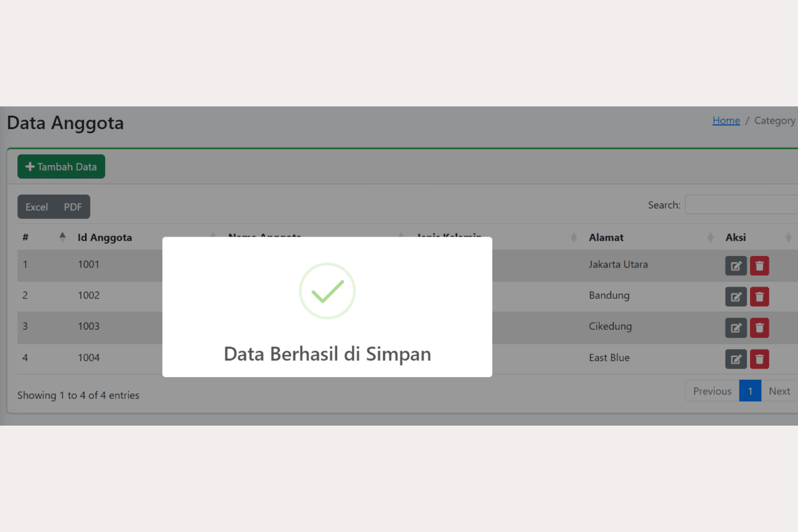Click the delete icon for Jakarta Utara row

coord(759,266)
